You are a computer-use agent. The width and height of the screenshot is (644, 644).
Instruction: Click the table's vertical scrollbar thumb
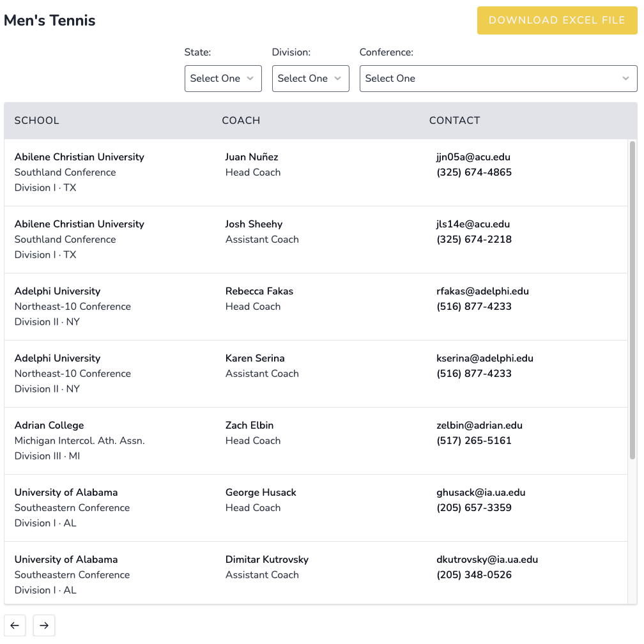(632, 300)
